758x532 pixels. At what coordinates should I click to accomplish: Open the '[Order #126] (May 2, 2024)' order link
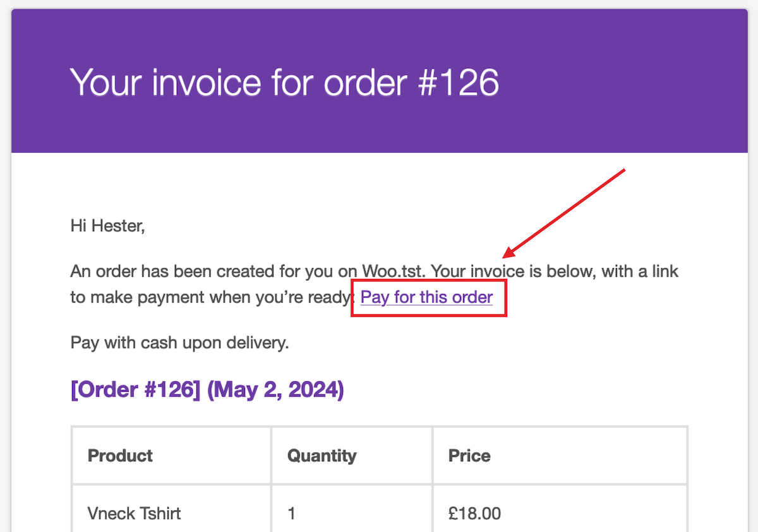point(207,389)
